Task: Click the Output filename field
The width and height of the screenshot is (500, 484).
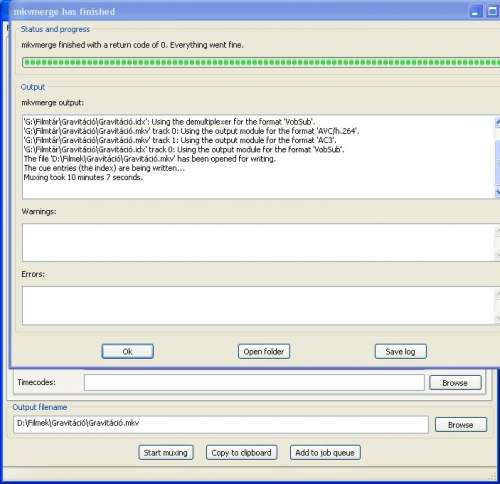Action: 221,424
